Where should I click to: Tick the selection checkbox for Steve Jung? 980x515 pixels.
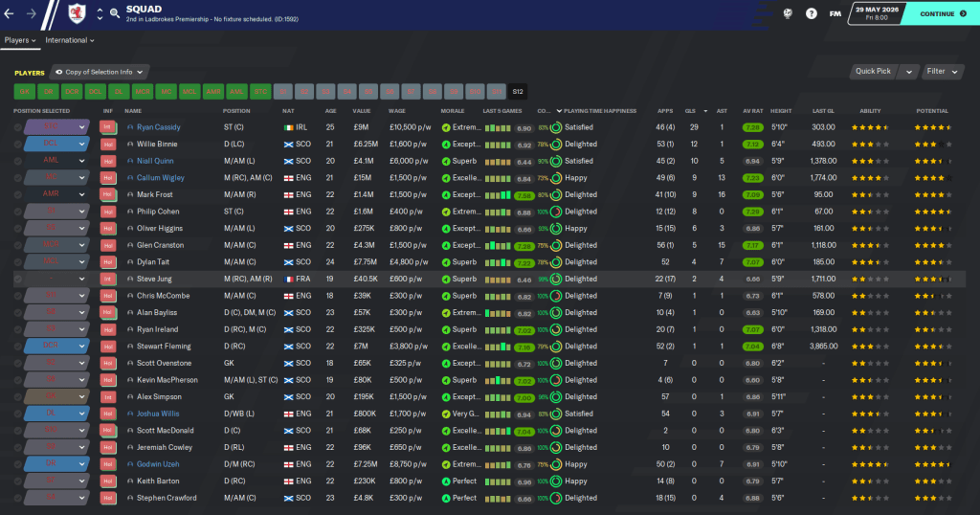(18, 279)
